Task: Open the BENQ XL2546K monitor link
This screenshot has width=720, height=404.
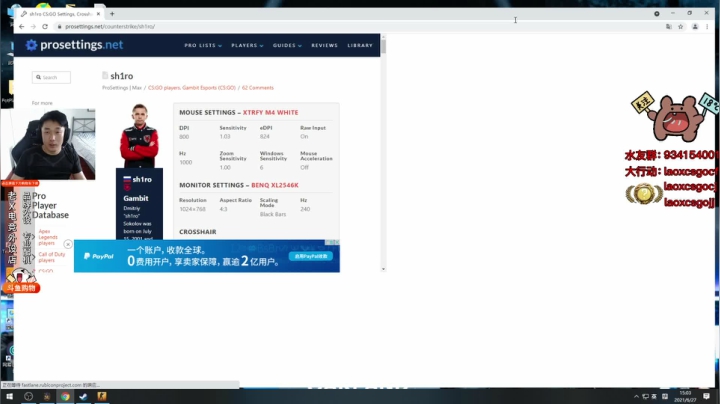Action: pos(275,185)
